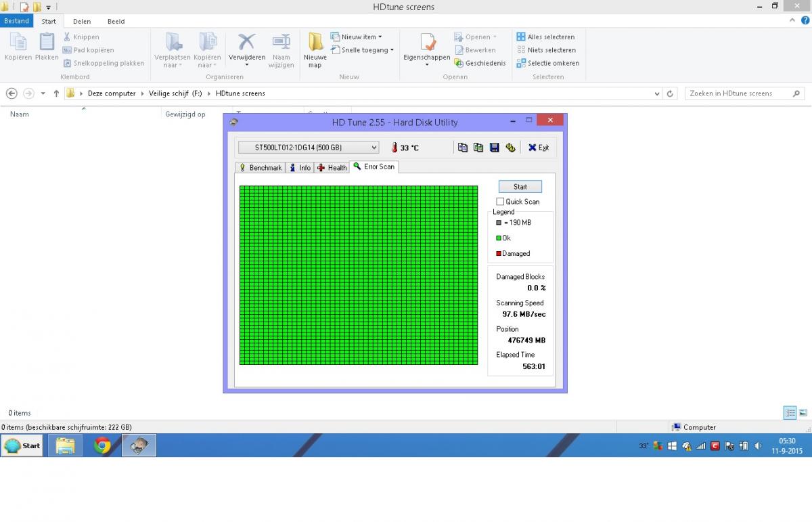This screenshot has height=522, width=812.
Task: Switch to the Health tab
Action: [x=332, y=167]
